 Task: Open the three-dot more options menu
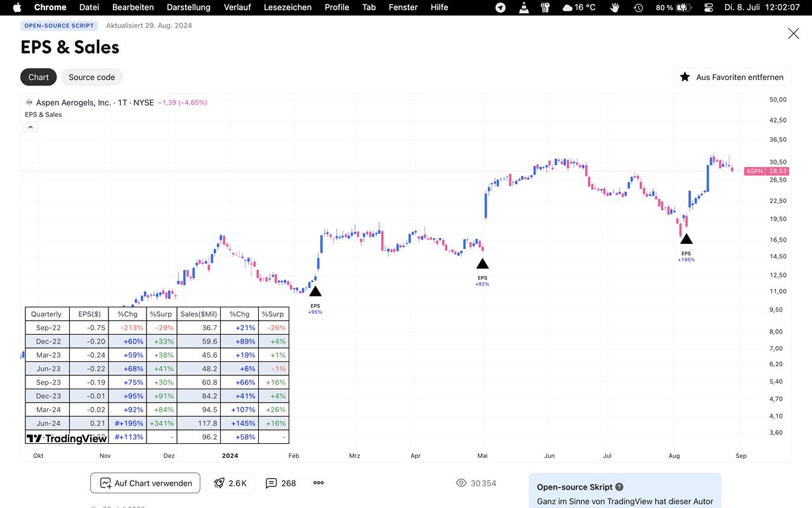[318, 483]
